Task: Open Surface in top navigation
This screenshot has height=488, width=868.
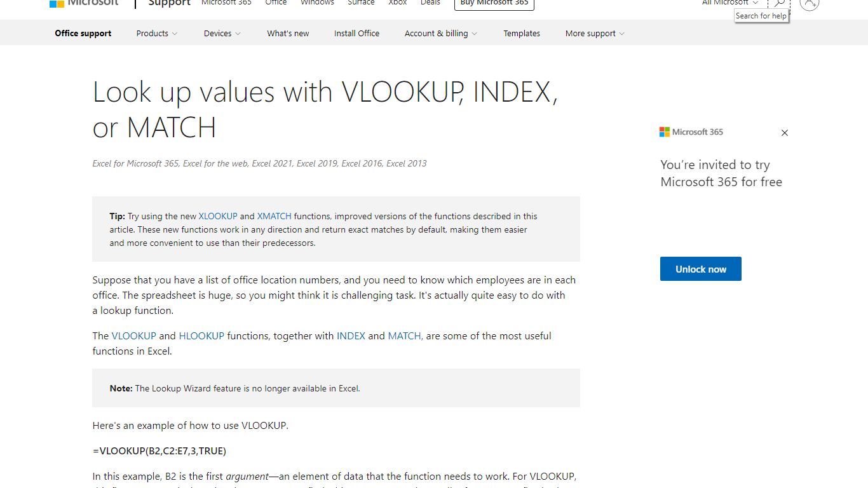Action: pyautogui.click(x=361, y=3)
